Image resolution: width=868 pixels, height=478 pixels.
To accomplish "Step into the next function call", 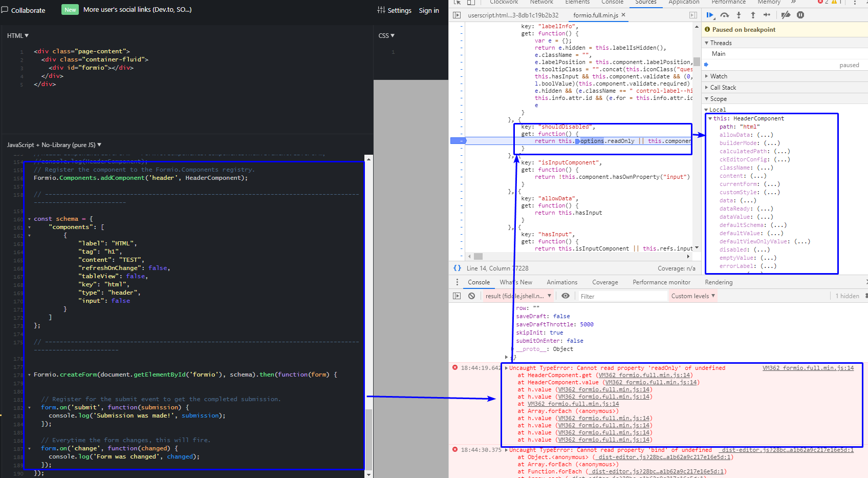I will click(x=739, y=15).
